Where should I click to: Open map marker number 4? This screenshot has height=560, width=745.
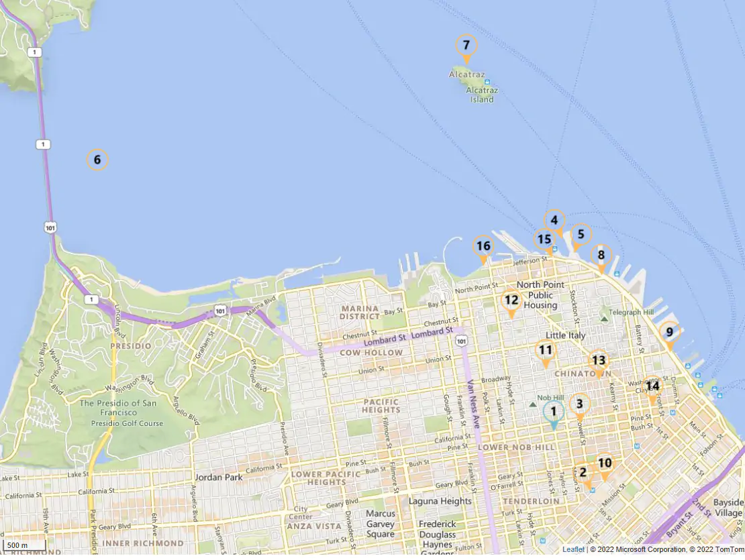(554, 220)
